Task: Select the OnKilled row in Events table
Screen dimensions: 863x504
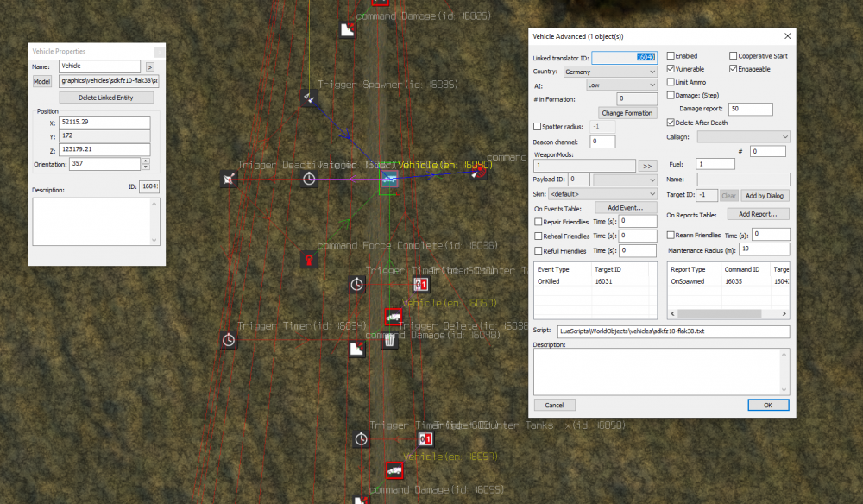Action: tap(595, 281)
